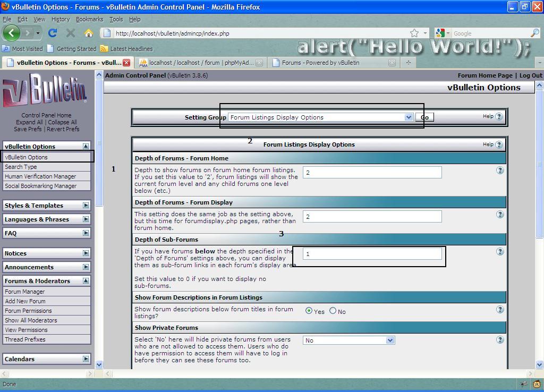Open help for Show Private Forums setting
This screenshot has height=392, width=544.
click(x=499, y=339)
